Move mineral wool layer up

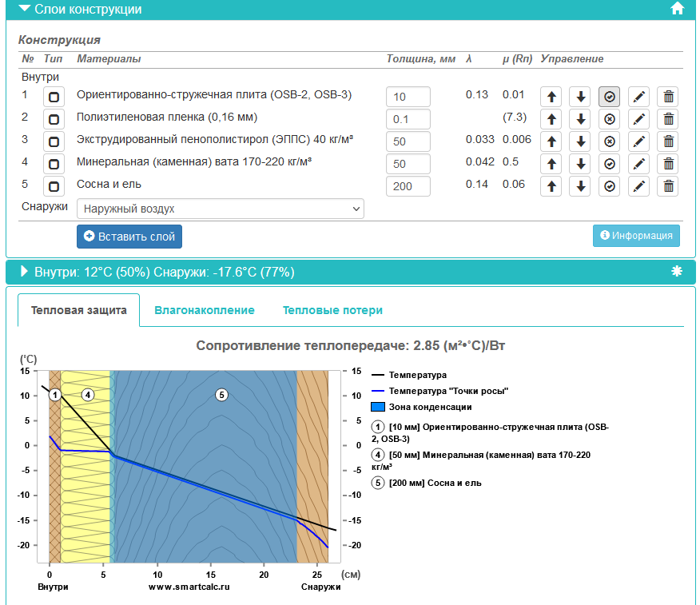(x=551, y=164)
